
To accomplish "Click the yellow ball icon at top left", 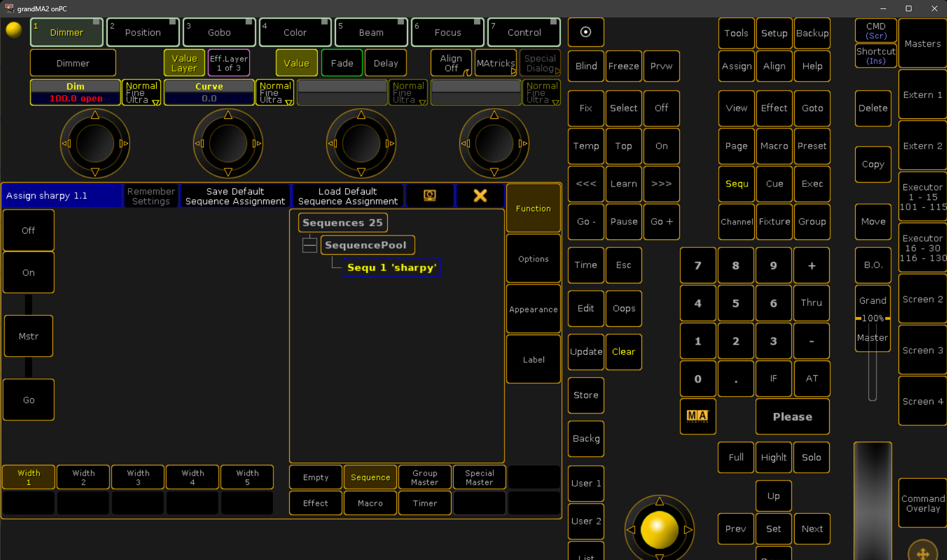I will (x=14, y=30).
